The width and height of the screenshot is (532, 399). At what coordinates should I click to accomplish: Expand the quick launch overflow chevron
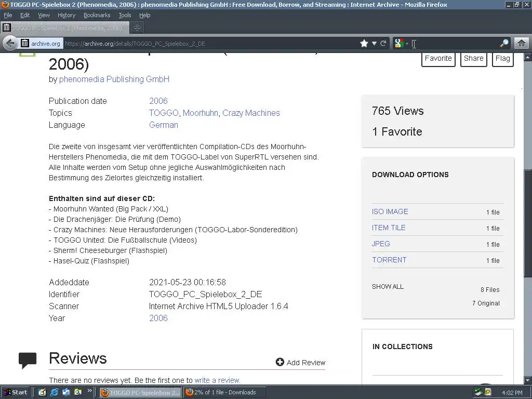[x=89, y=391]
